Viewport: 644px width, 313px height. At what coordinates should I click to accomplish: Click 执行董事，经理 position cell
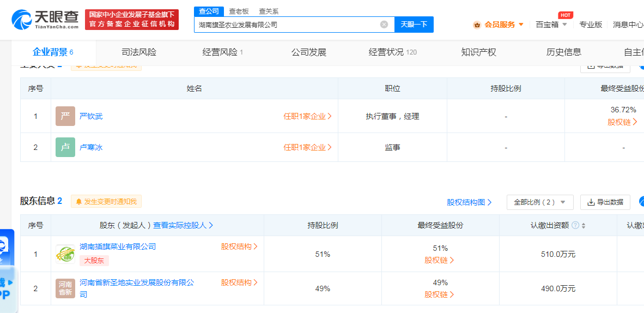392,116
